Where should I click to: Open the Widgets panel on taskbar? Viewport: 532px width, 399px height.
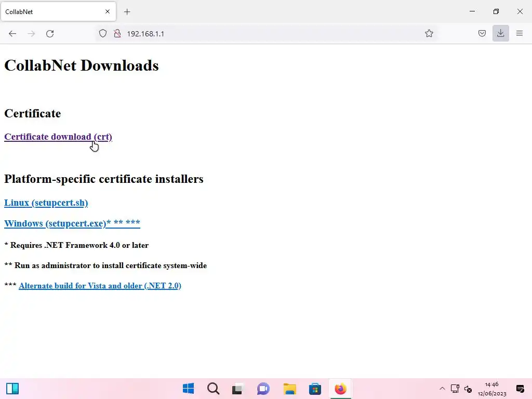coord(12,389)
